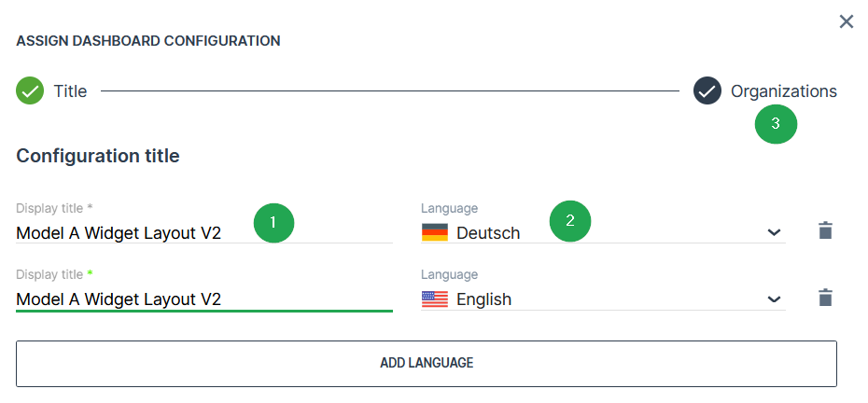Delete the Deutsch title row

coord(825,231)
